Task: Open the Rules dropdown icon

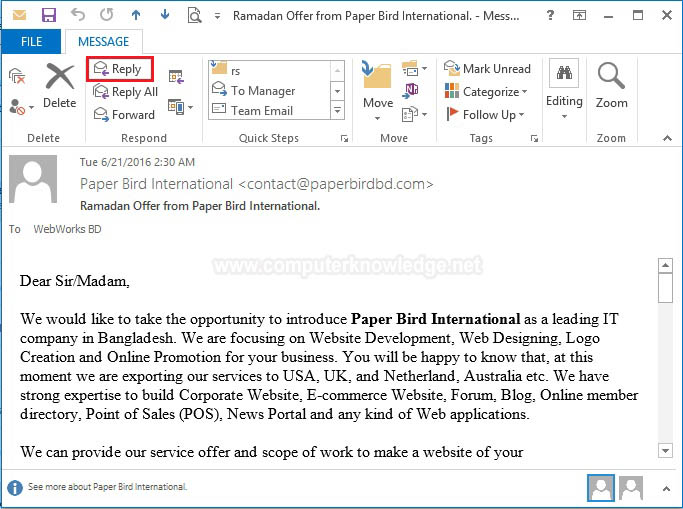Action: click(x=414, y=69)
